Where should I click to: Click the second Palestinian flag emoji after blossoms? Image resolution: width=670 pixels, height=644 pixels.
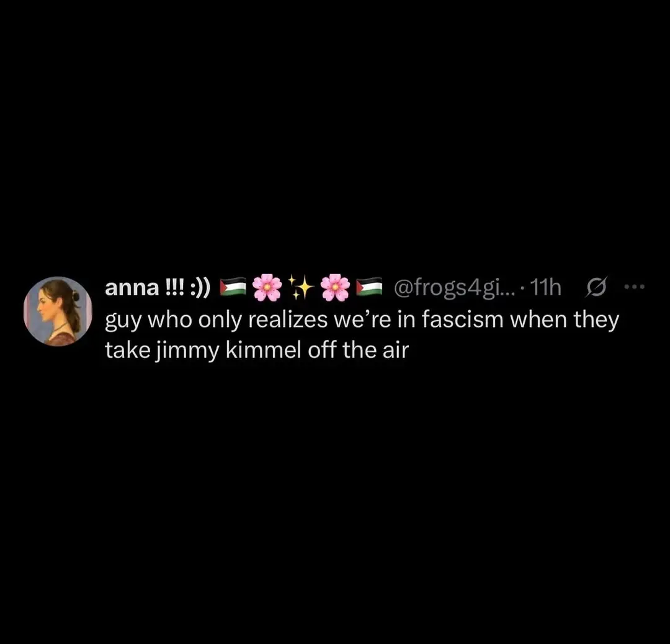tap(369, 287)
